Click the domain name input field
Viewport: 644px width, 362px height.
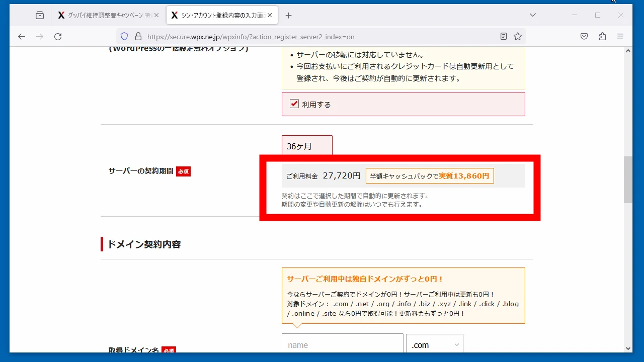[x=342, y=345]
